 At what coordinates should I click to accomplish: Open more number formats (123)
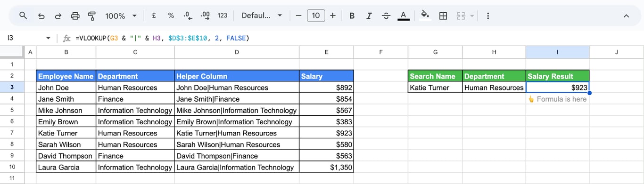pos(223,16)
